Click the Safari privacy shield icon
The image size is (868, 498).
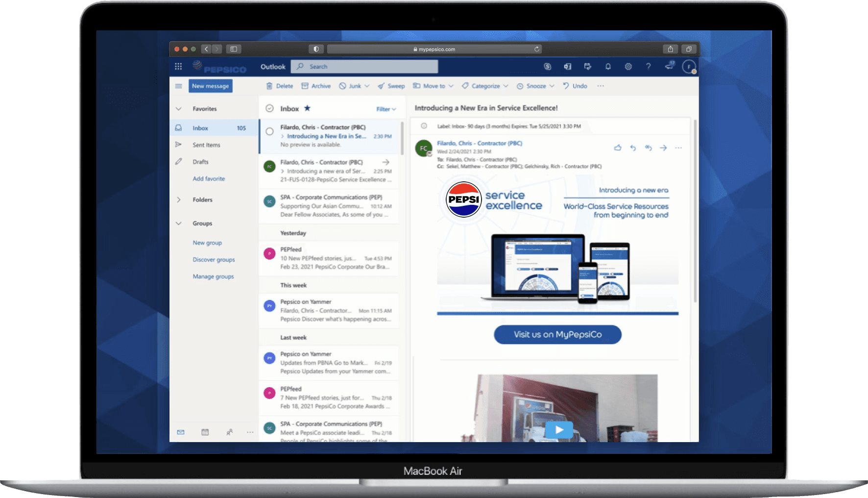316,49
